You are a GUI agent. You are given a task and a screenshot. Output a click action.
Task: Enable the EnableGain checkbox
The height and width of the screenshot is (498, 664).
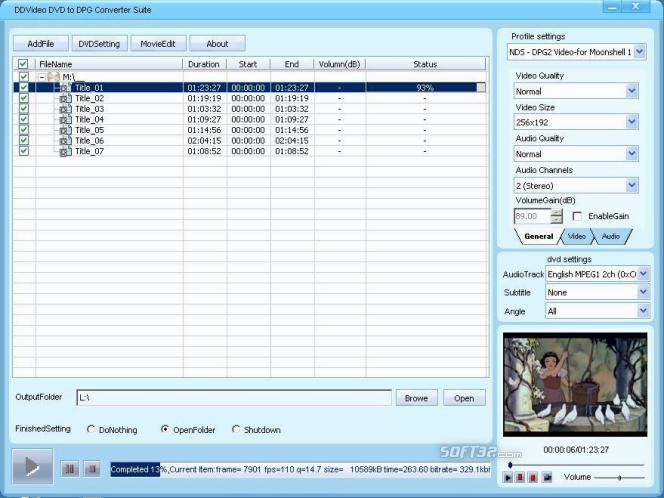click(577, 216)
